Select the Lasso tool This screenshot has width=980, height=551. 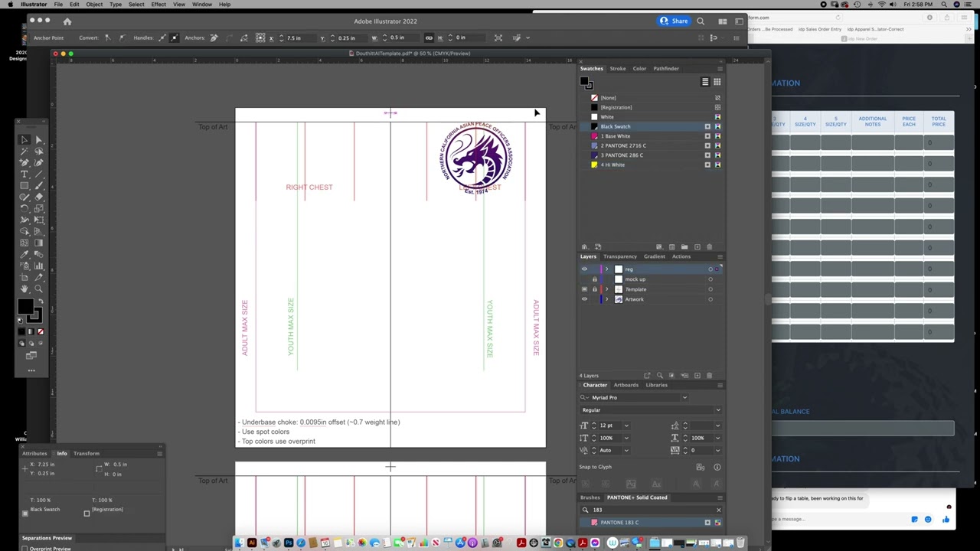[39, 152]
